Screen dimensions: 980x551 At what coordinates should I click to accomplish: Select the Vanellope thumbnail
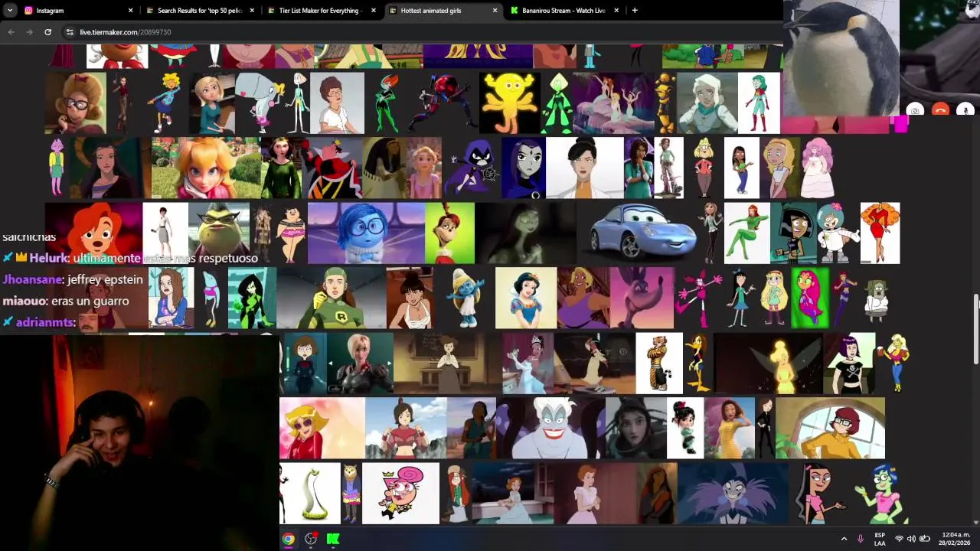(685, 428)
